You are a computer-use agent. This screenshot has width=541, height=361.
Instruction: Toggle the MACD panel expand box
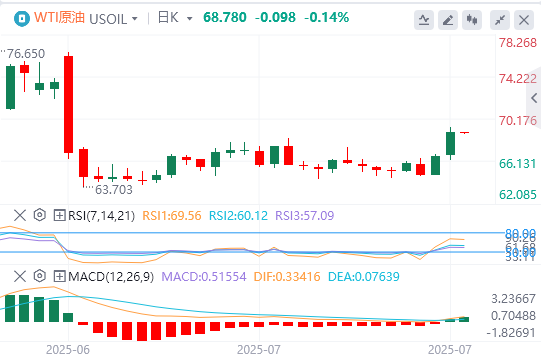[59, 276]
